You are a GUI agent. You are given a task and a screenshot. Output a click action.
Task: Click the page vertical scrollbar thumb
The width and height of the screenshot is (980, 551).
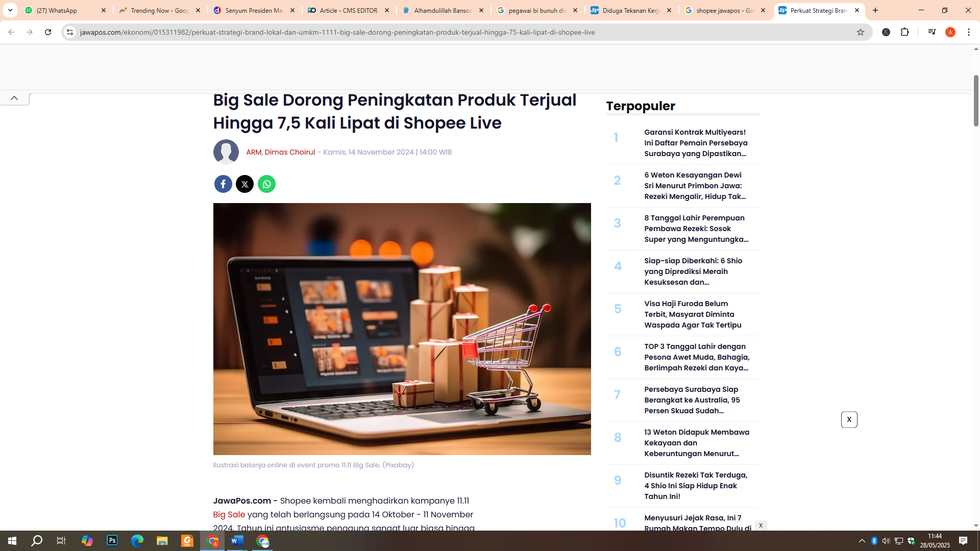(976, 101)
